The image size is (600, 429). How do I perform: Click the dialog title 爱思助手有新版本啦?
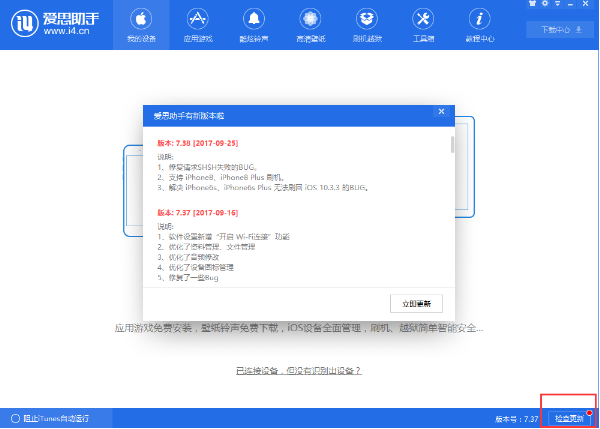(x=189, y=116)
